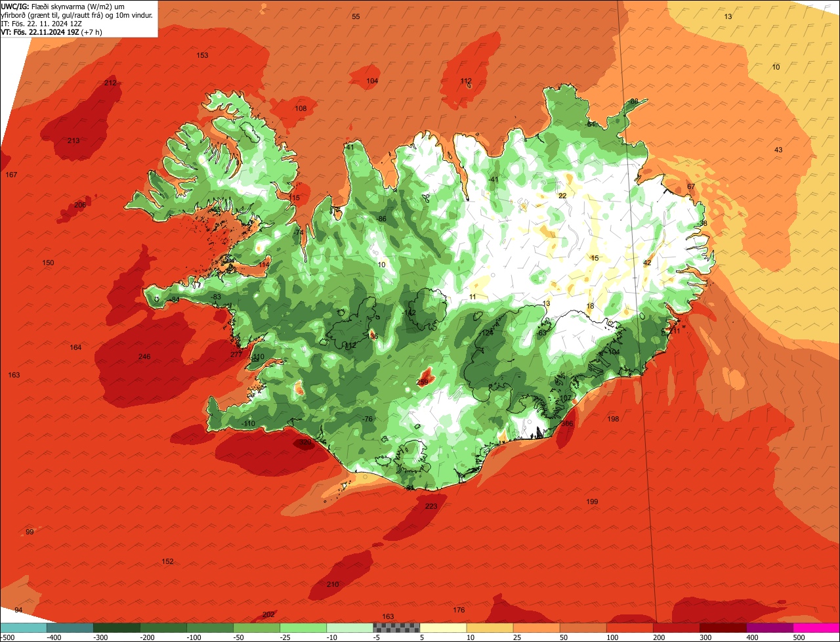Select the pale yellow 5 to 10 swatch
The image size is (840, 642).
point(443,628)
